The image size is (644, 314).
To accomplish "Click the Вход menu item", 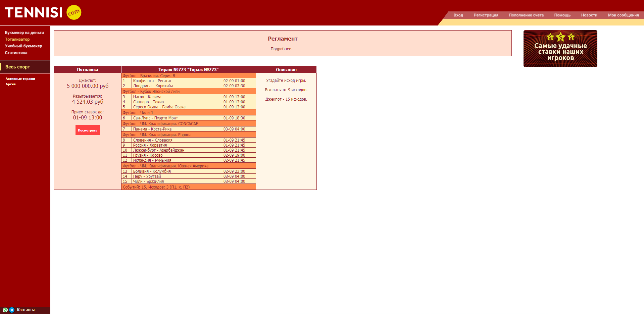I will [x=458, y=15].
